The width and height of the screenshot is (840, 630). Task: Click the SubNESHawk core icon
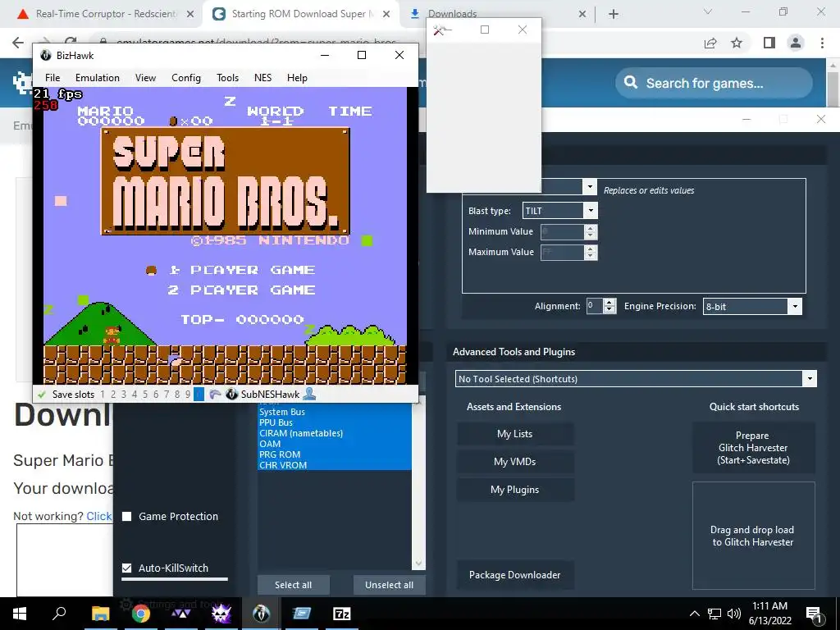pyautogui.click(x=232, y=395)
